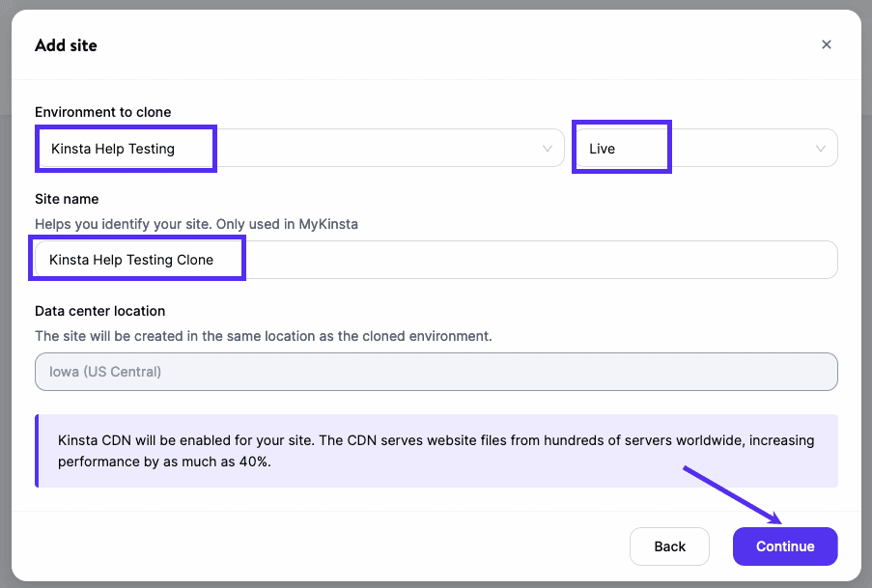Click the chevron beside Live
The width and height of the screenshot is (872, 588).
821,149
